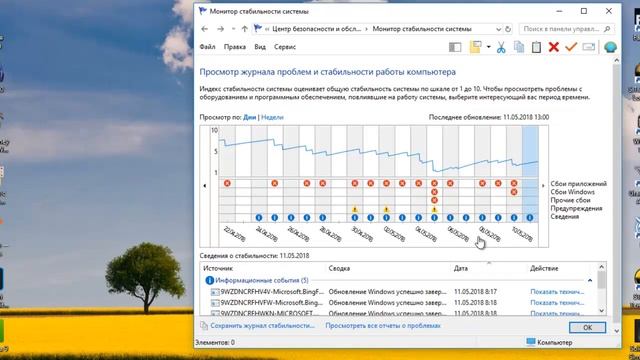
Task: Select the application failure icon on 22.04.2018
Action: [x=227, y=184]
